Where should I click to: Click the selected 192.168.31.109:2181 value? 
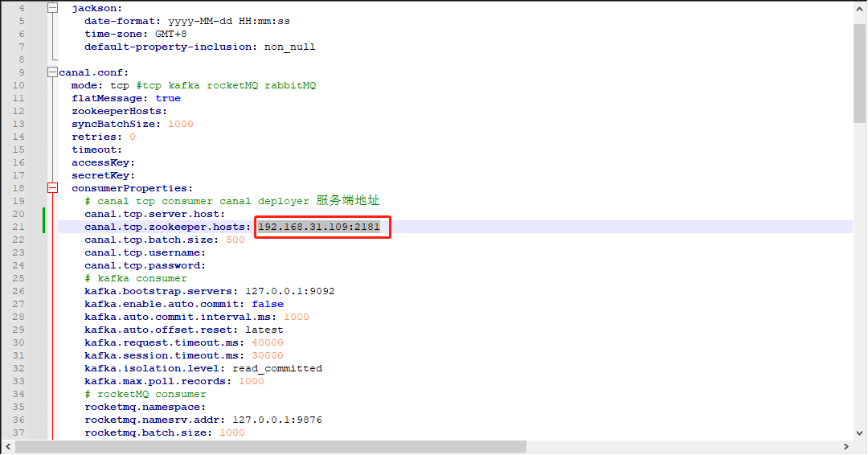[x=319, y=227]
